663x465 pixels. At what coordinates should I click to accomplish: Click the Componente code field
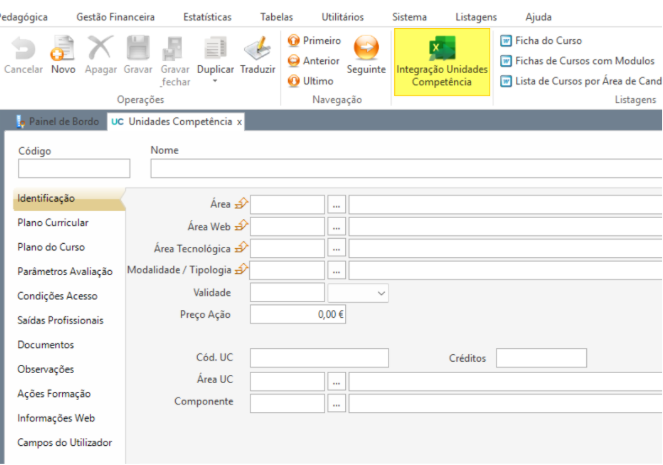coord(288,404)
